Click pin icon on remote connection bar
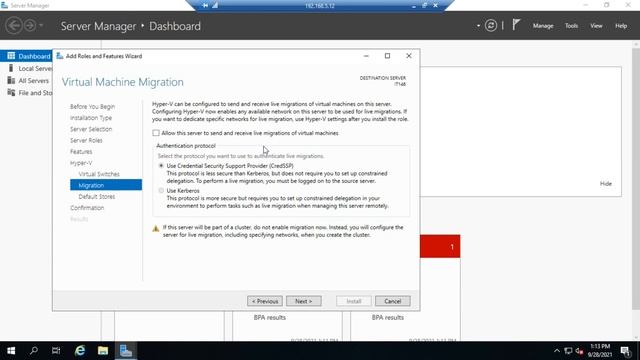640x360 pixels. coord(205,5)
